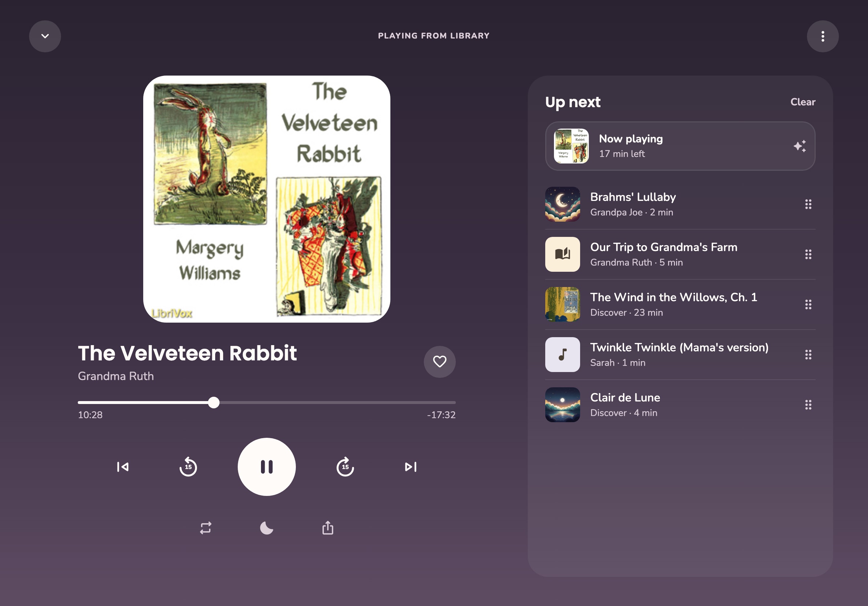Click drag handle beside Brahms' Lullaby
This screenshot has width=868, height=606.
tap(808, 204)
